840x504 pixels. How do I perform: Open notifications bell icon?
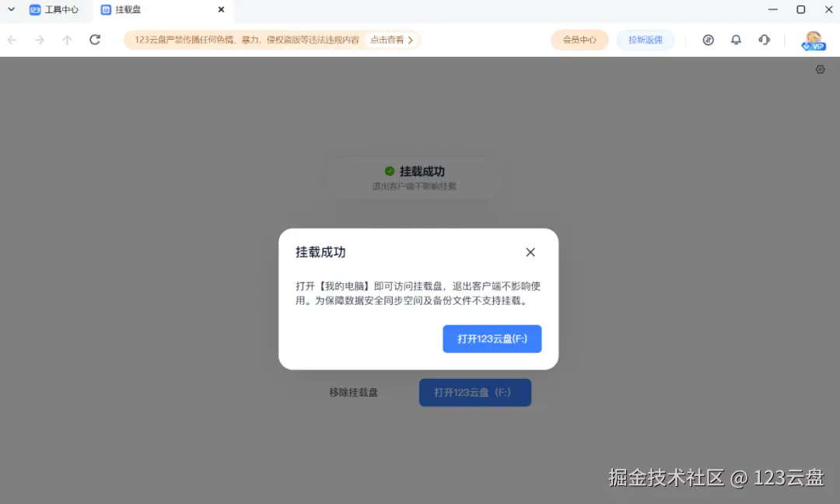(x=736, y=40)
